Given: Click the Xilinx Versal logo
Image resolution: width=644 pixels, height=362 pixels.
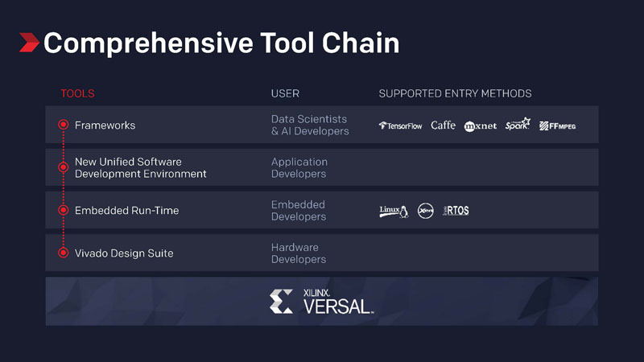Looking at the screenshot, I should coord(321,302).
